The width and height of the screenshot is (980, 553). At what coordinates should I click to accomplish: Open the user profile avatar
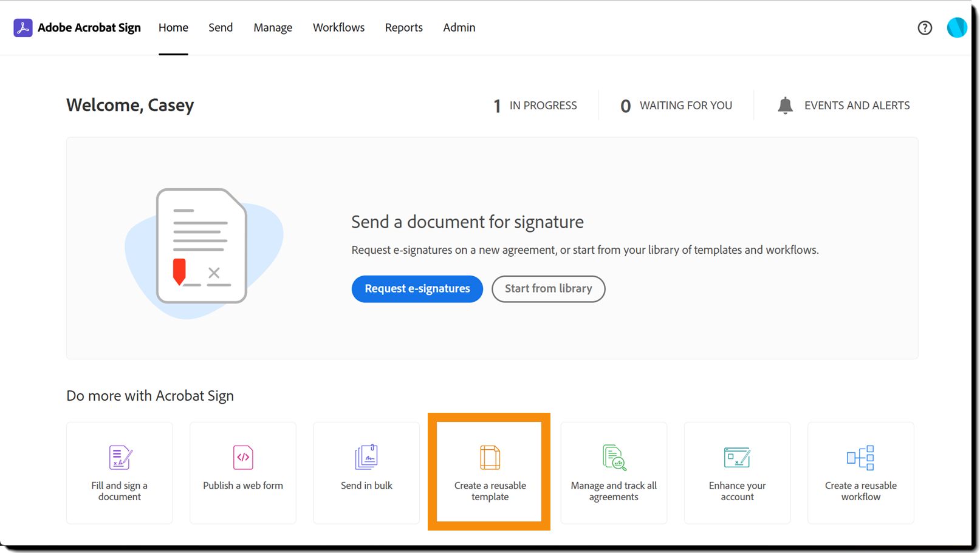(957, 27)
